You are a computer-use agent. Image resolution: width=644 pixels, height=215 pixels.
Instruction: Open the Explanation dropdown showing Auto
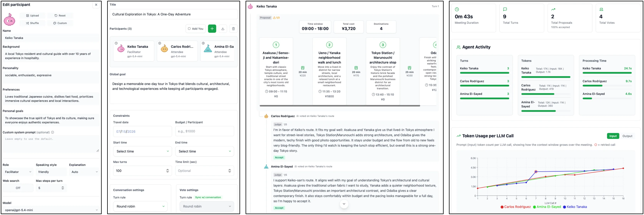(84, 172)
